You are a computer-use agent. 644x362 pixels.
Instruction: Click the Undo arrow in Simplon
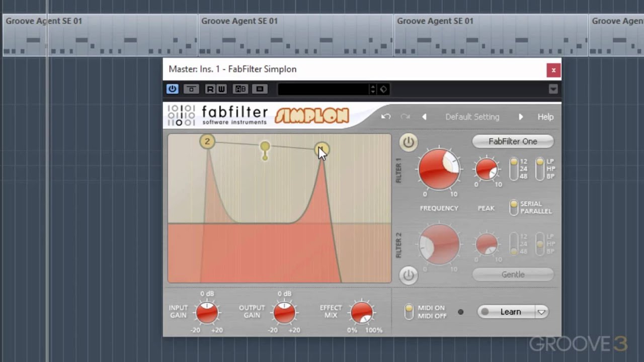pyautogui.click(x=386, y=117)
